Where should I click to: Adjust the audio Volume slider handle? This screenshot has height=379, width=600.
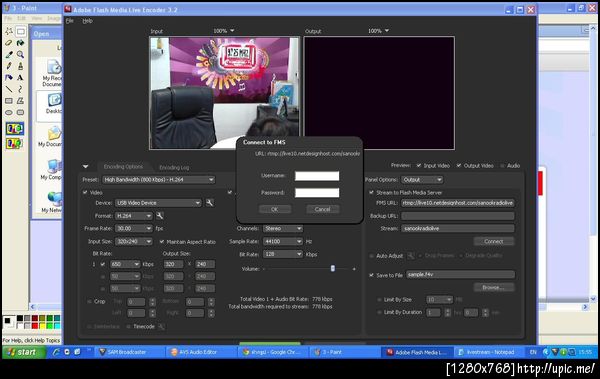pos(333,269)
